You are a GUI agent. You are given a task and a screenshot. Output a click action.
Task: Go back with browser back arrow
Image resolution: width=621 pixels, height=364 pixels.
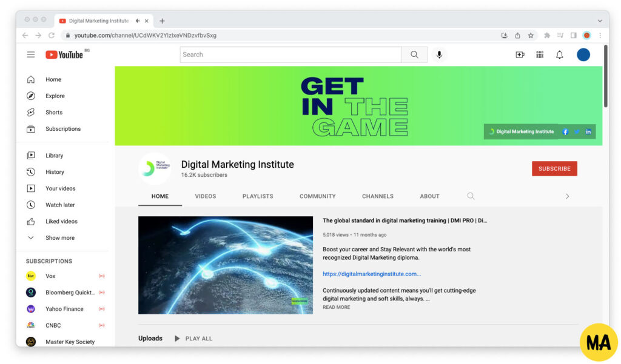point(25,35)
